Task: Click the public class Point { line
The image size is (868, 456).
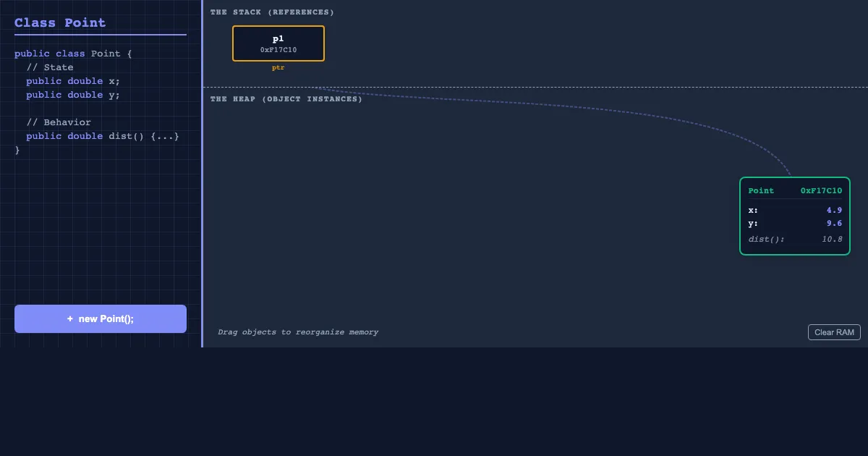Action: point(73,54)
